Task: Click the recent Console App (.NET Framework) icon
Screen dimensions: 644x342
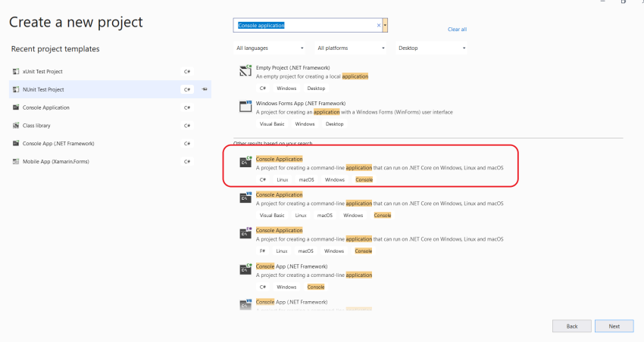Action: pos(16,144)
